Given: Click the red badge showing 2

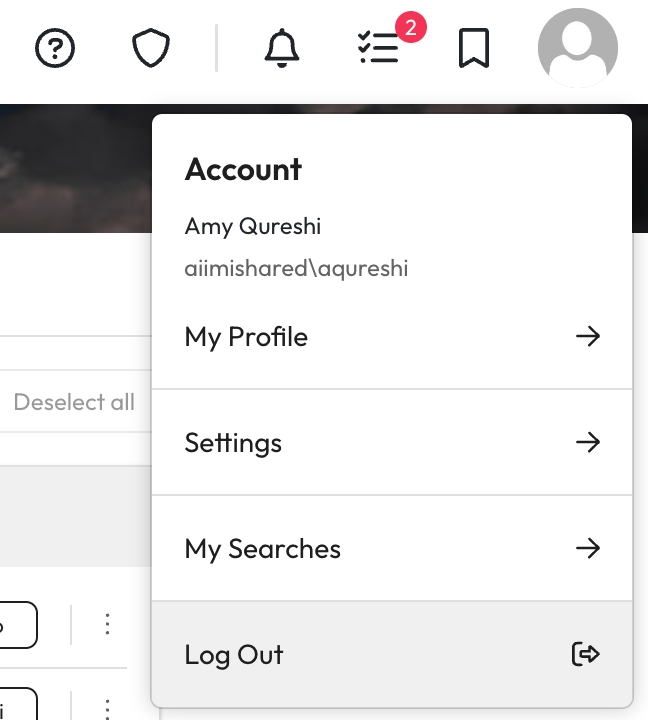Looking at the screenshot, I should coord(410,27).
